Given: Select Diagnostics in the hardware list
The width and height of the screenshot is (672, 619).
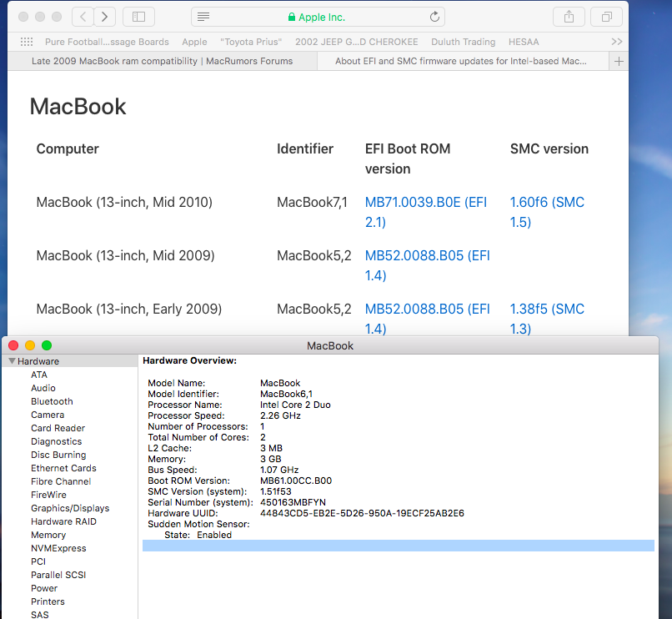Looking at the screenshot, I should (56, 441).
